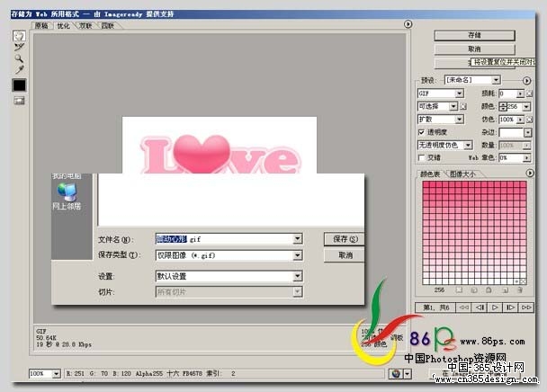Screen dimensions: 547x392
Task: Click the channel mask icon next to 可选择
Action: (x=463, y=106)
